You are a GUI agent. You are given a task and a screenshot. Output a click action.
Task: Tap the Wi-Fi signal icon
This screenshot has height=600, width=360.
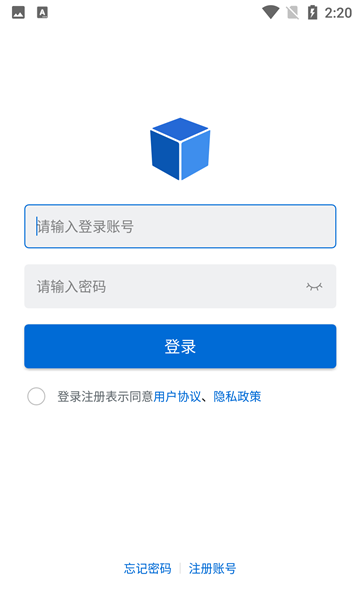270,12
